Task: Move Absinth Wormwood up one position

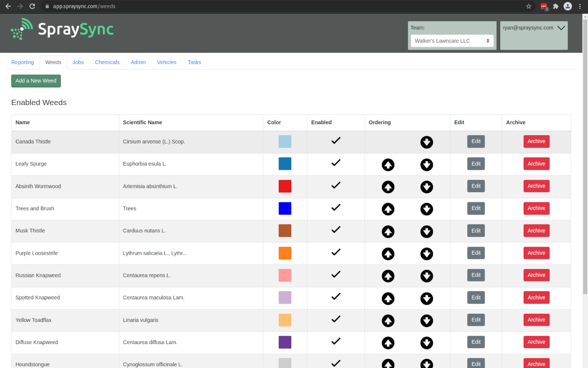Action: [x=388, y=187]
